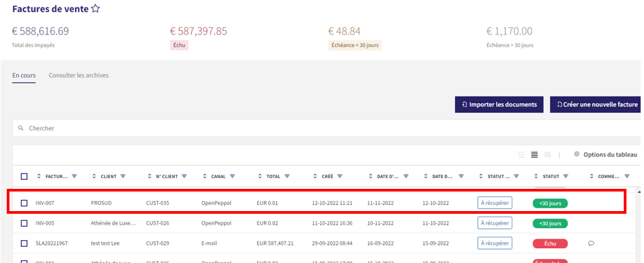Click filter icon on Statut column
The height and width of the screenshot is (263, 644).
[566, 177]
